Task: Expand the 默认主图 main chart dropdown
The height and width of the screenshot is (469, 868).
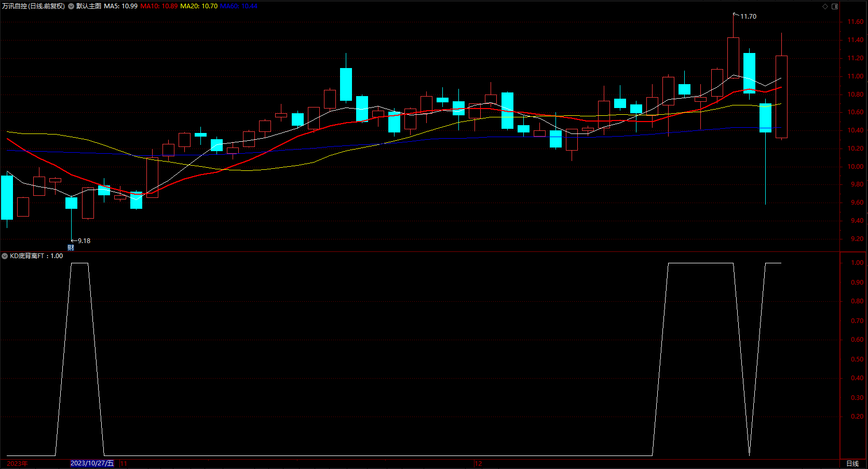Action: [x=71, y=6]
